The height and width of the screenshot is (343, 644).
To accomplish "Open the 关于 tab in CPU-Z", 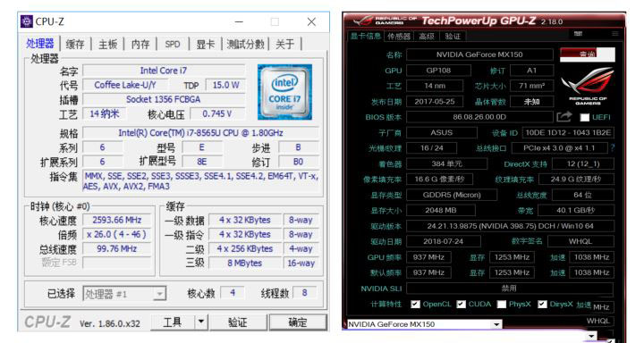I will point(285,45).
